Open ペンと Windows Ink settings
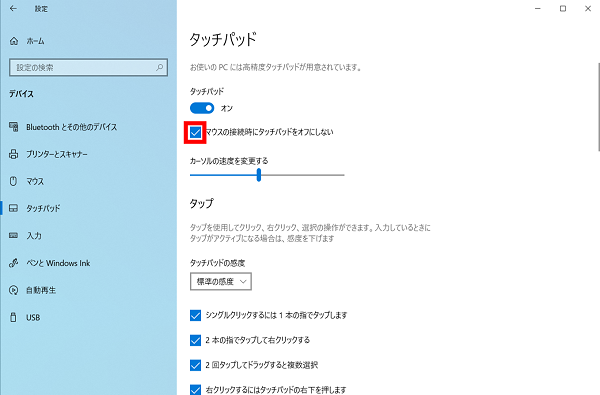 click(58, 263)
